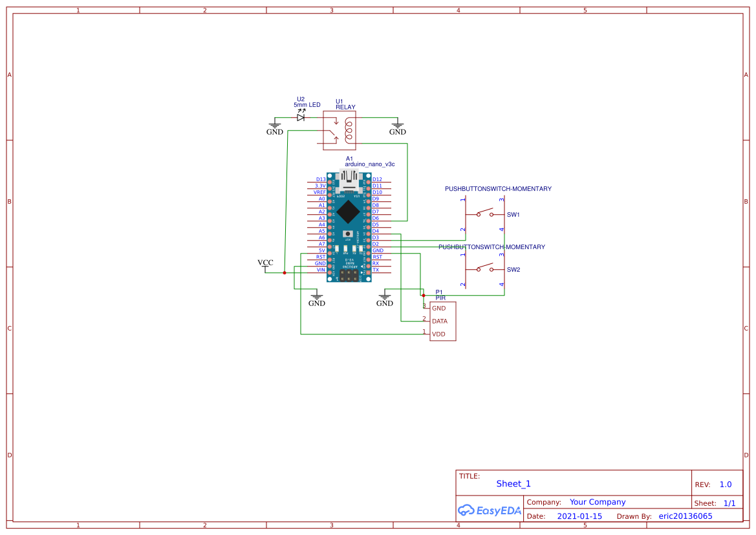The image size is (756, 535).
Task: Select the date 2021-01-15 field
Action: [x=579, y=516]
